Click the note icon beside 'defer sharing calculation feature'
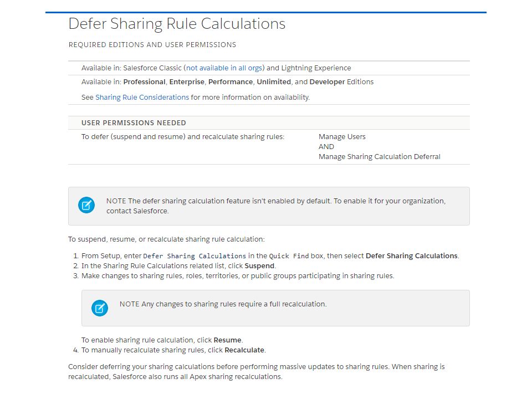Screen dimensions: 532x399 [x=86, y=205]
